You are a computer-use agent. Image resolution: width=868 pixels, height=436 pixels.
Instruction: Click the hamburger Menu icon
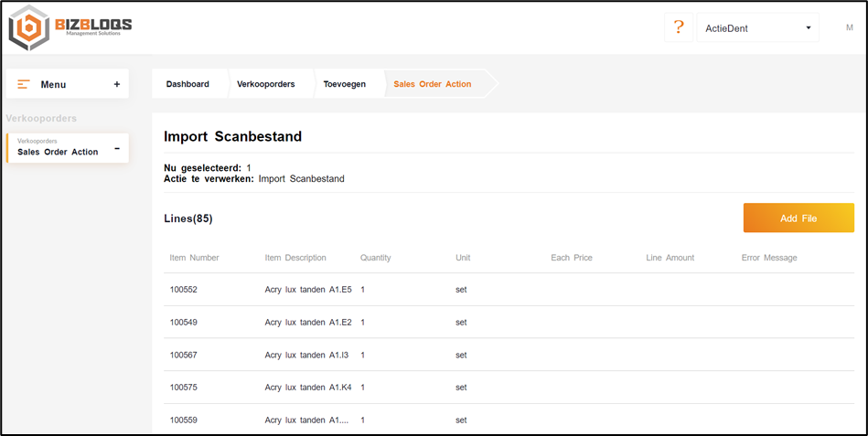24,84
